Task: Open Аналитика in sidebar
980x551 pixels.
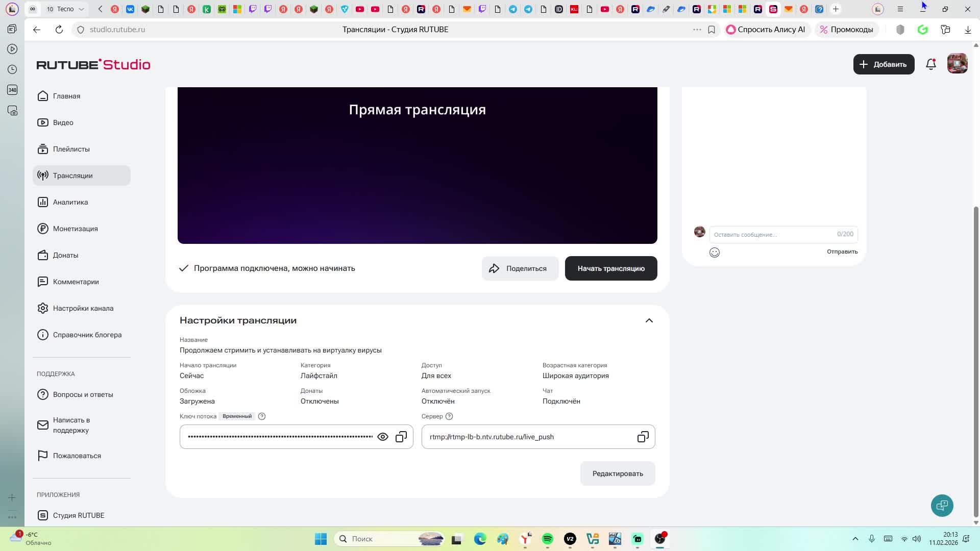Action: (x=70, y=202)
